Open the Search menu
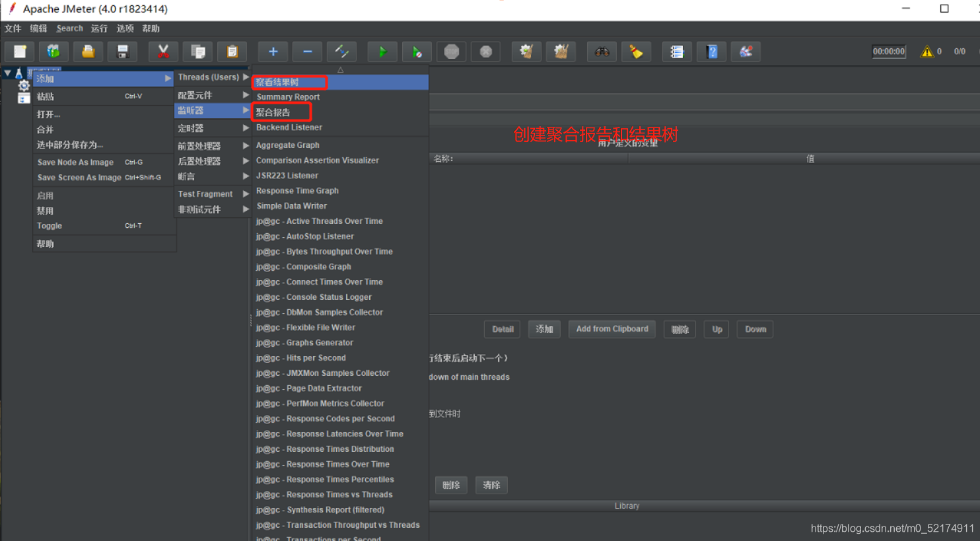Image resolution: width=980 pixels, height=541 pixels. click(x=69, y=28)
